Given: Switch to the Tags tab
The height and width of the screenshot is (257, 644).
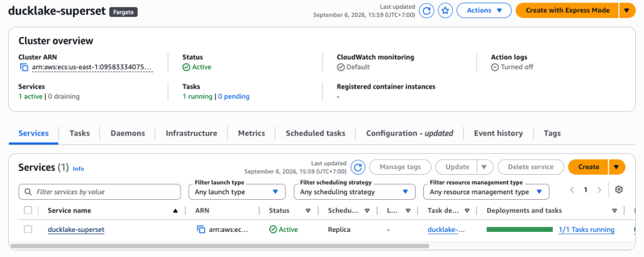Looking at the screenshot, I should [552, 133].
